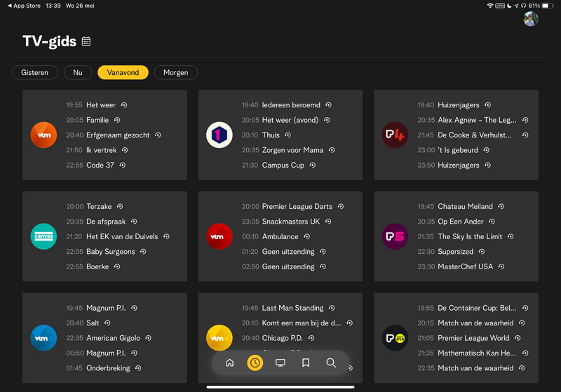Viewport: 561px width, 392px height.
Task: Switch to the Morgen tab
Action: click(175, 72)
